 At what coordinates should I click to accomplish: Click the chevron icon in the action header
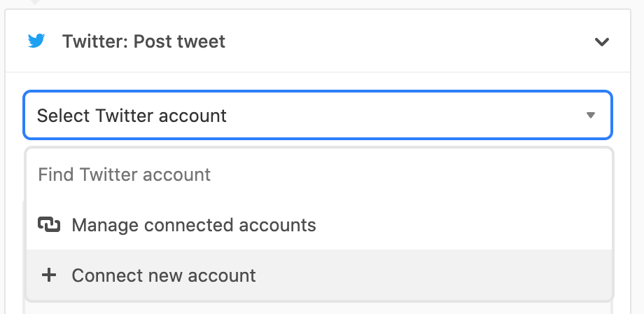(601, 42)
